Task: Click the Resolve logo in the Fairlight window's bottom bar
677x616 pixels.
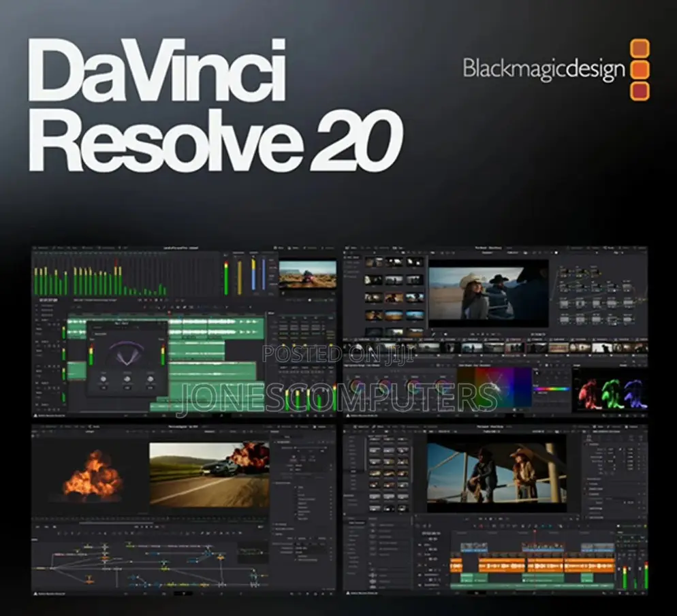Action: click(36, 416)
